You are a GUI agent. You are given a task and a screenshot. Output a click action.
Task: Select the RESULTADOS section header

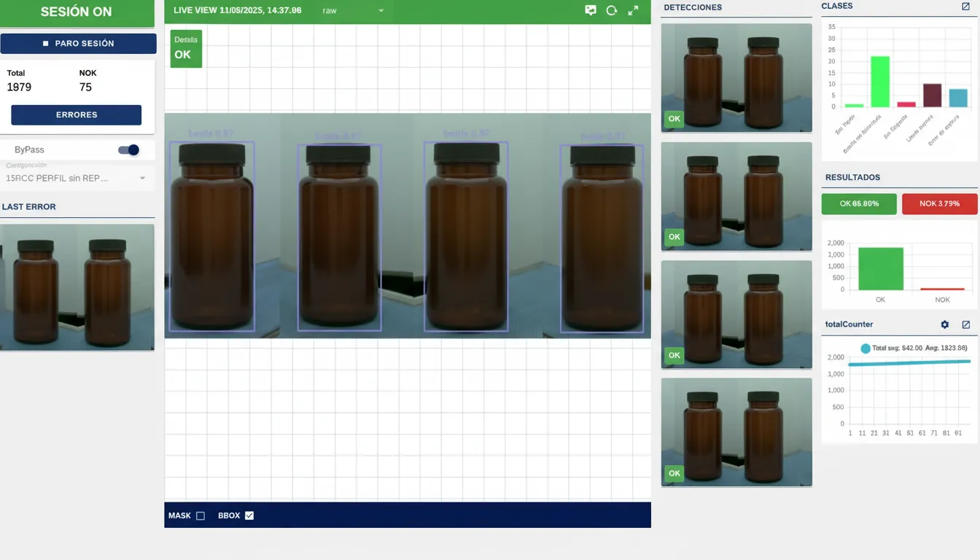pos(852,176)
